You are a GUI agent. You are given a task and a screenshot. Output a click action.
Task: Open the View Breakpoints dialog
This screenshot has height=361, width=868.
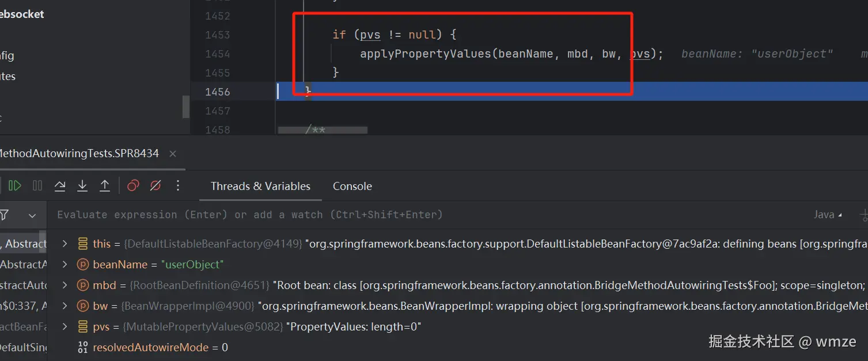pyautogui.click(x=133, y=185)
